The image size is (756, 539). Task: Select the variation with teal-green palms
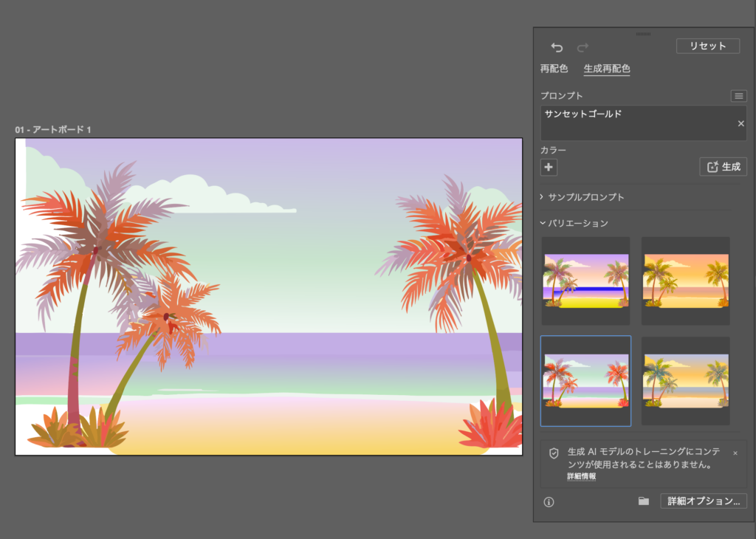click(685, 380)
